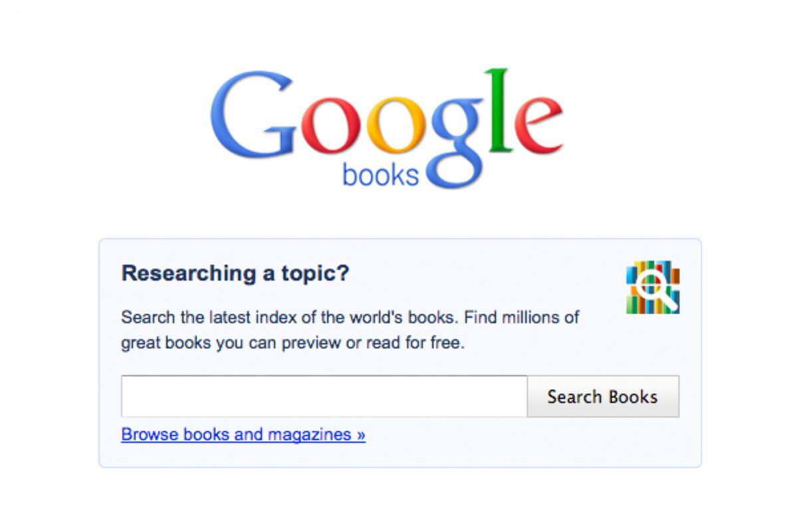Image resolution: width=798 pixels, height=532 pixels.
Task: Click the word 'Browse' in the bottom link
Action: click(150, 435)
